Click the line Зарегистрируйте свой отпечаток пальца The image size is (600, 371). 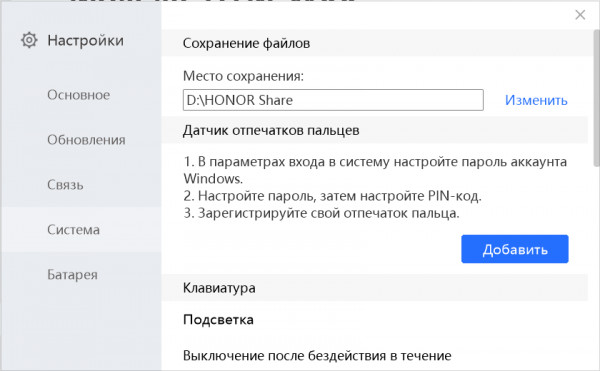point(321,213)
